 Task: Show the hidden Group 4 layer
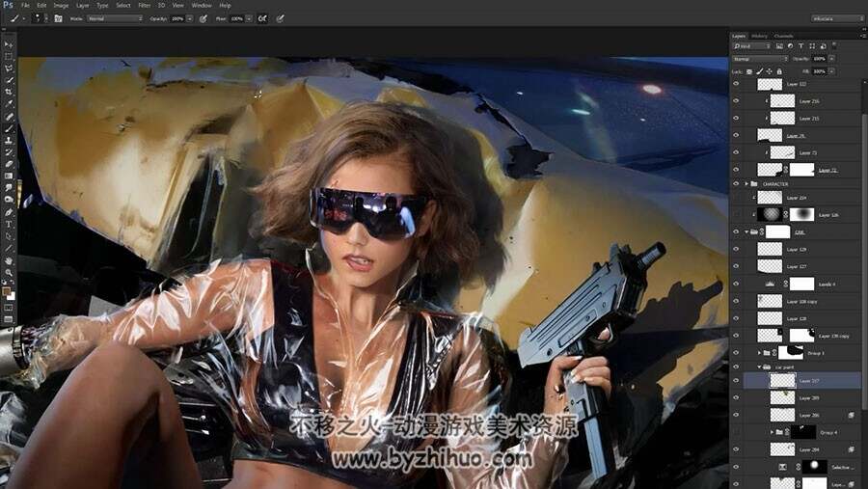[x=736, y=432]
